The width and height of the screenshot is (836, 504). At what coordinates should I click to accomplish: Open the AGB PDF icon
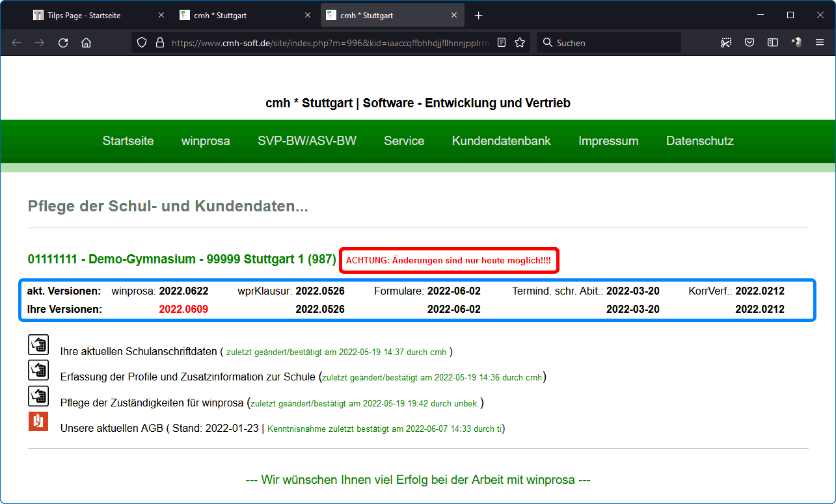coord(38,421)
